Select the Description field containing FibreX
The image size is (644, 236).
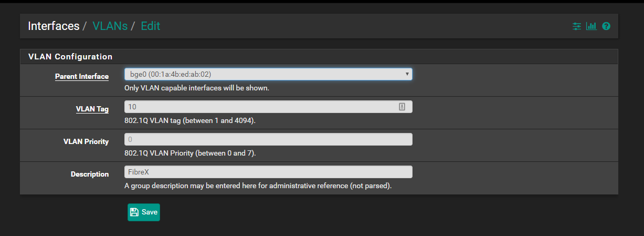click(268, 172)
